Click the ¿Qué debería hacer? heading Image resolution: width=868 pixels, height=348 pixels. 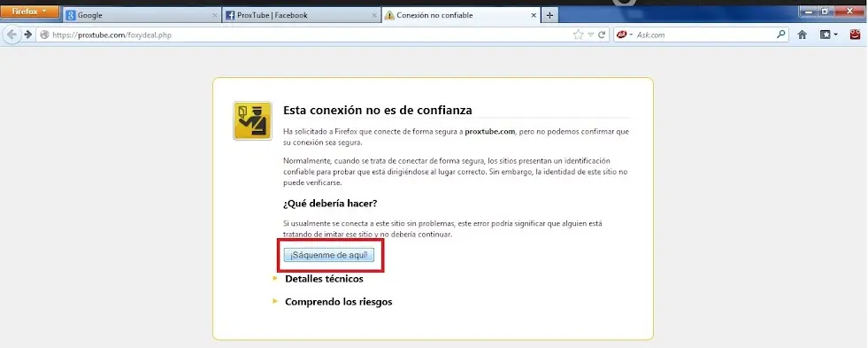tap(330, 204)
